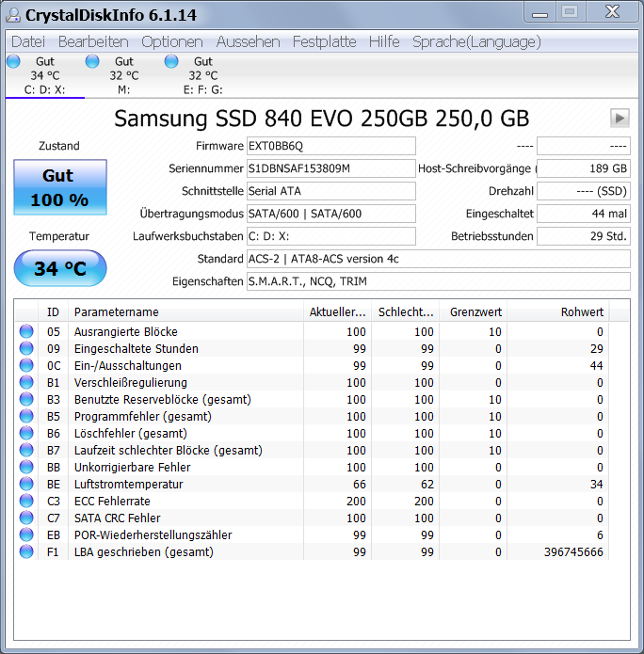
Task: Click the blue health dot above E: F: G:
Action: [171, 61]
